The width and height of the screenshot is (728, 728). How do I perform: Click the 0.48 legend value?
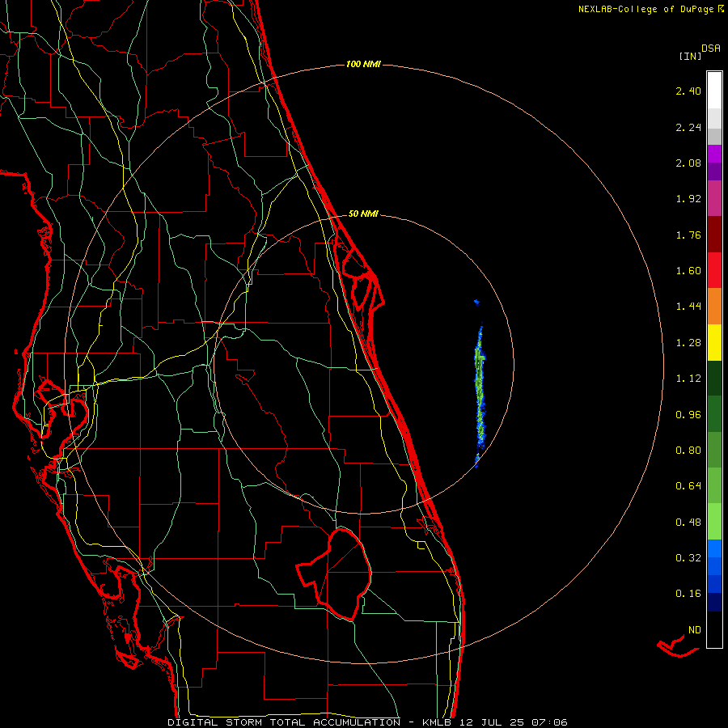688,523
